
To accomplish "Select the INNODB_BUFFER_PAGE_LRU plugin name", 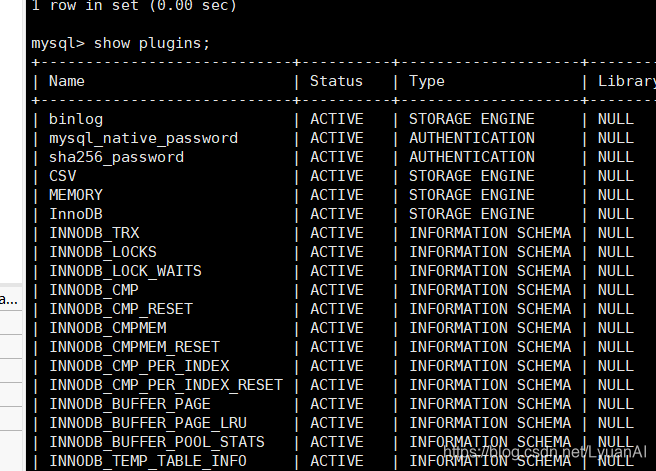I will pos(148,423).
